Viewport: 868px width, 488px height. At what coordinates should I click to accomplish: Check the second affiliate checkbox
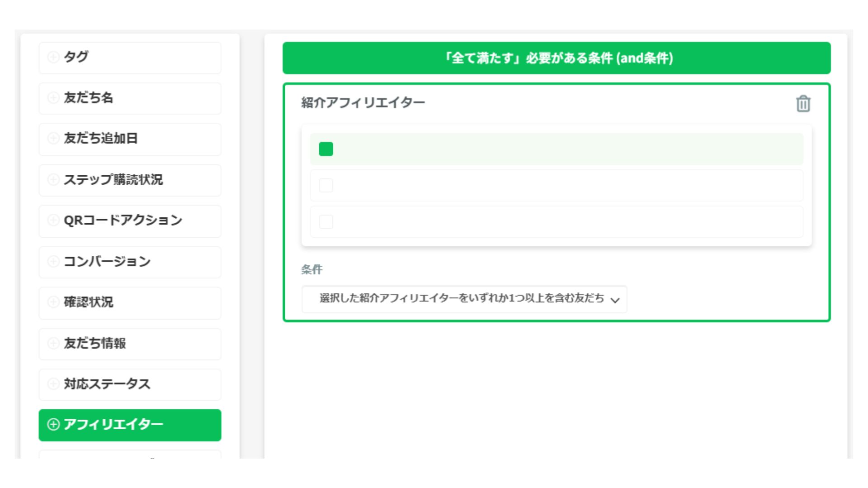326,185
